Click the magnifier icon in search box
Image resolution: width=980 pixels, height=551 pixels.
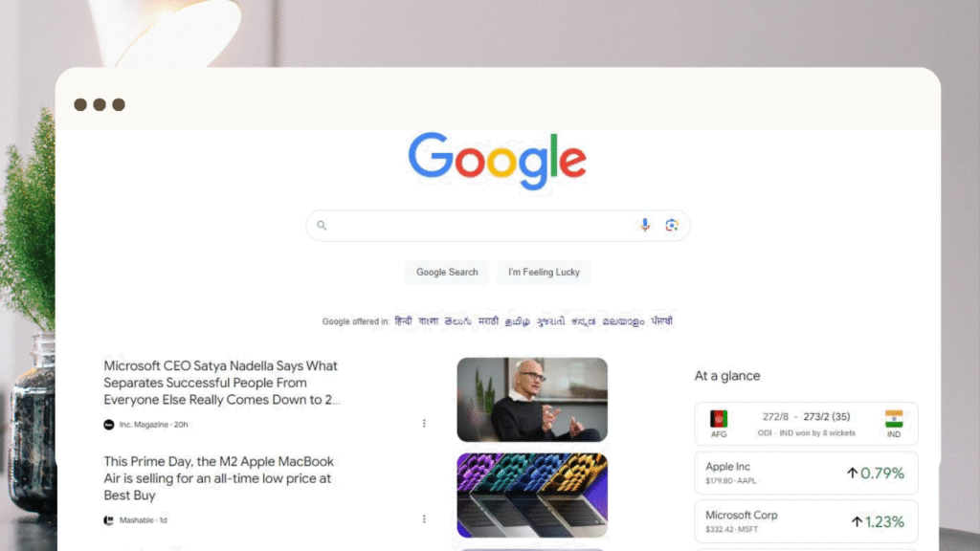pyautogui.click(x=322, y=225)
